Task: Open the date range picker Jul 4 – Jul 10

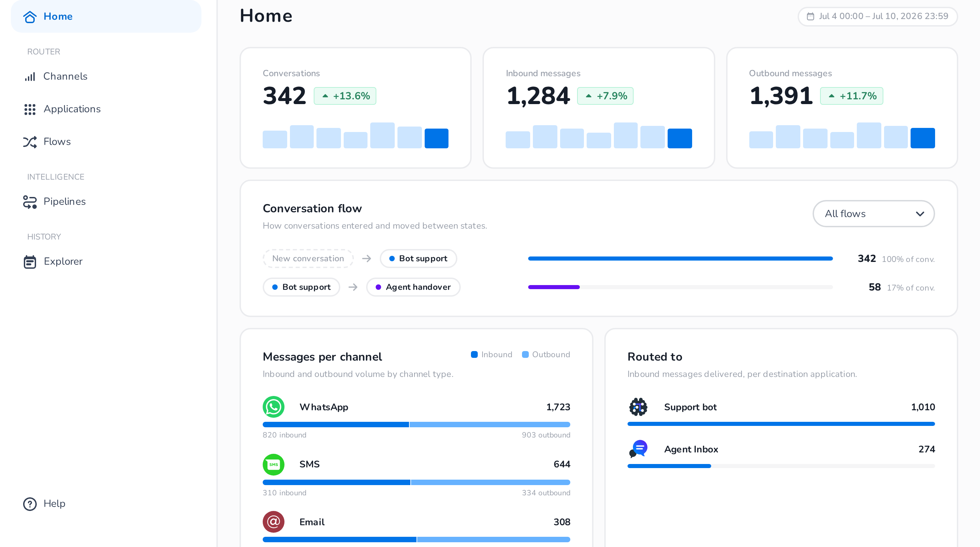Action: point(877,16)
